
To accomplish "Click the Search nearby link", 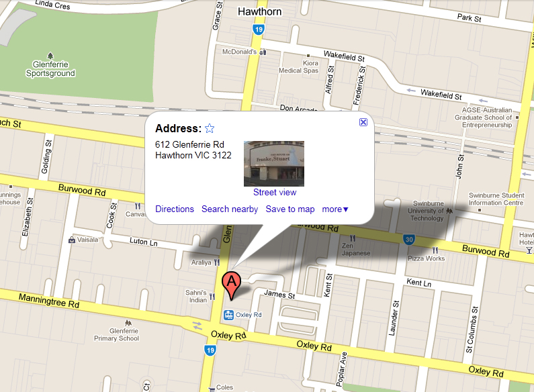I will (x=230, y=209).
